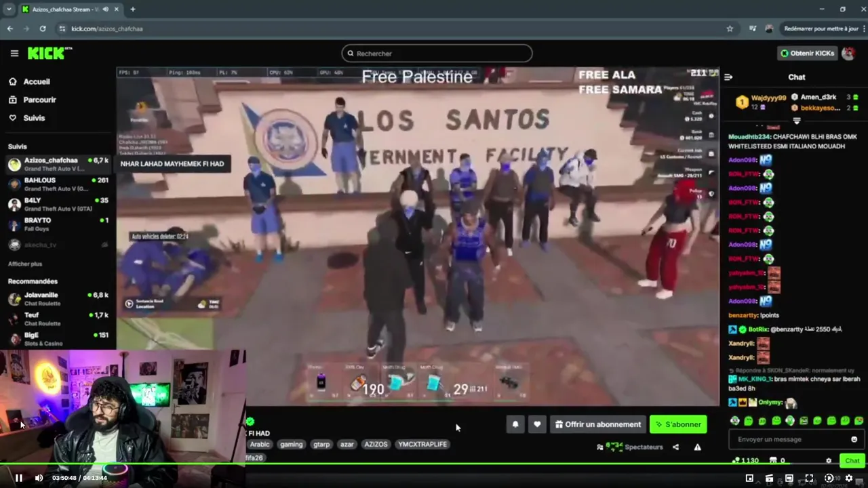This screenshot has width=868, height=488.
Task: Open the channel points 1130 counter
Action: point(745,461)
